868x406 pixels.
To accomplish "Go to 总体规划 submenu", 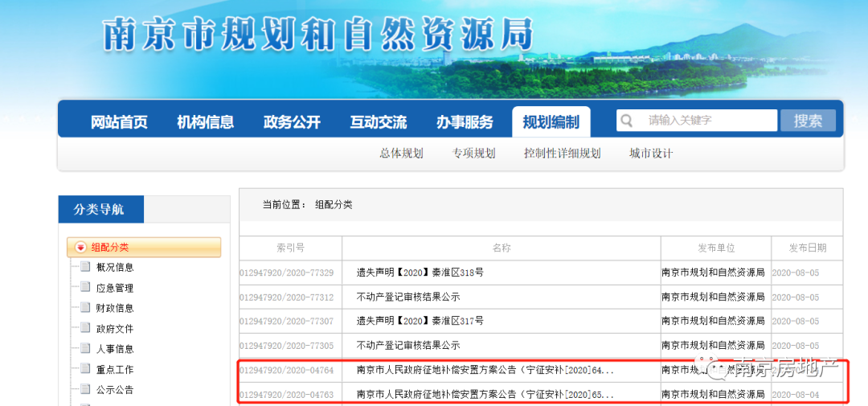I will 401,154.
